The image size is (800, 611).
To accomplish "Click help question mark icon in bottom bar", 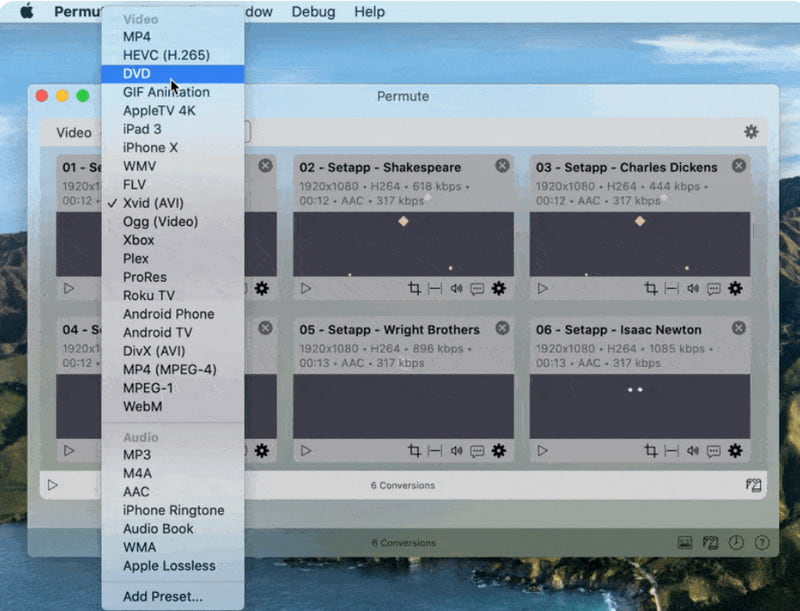I will [762, 542].
